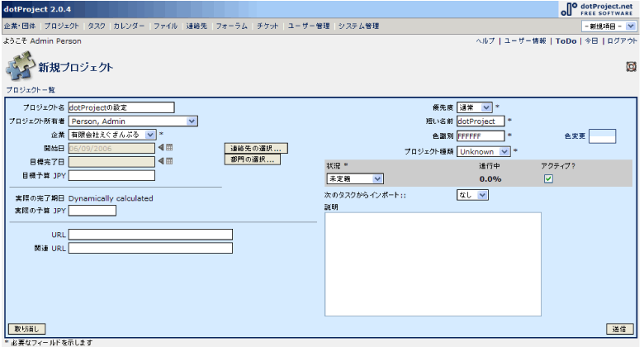Click the 目標予算 JPY input field

111,175
